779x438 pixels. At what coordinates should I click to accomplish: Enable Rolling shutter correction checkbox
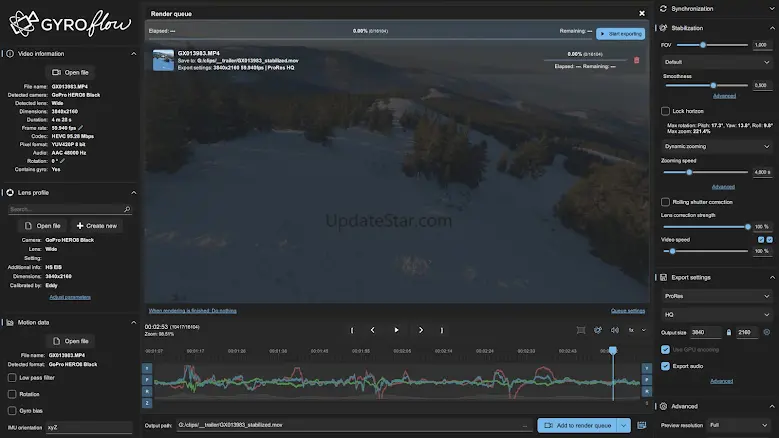[666, 202]
